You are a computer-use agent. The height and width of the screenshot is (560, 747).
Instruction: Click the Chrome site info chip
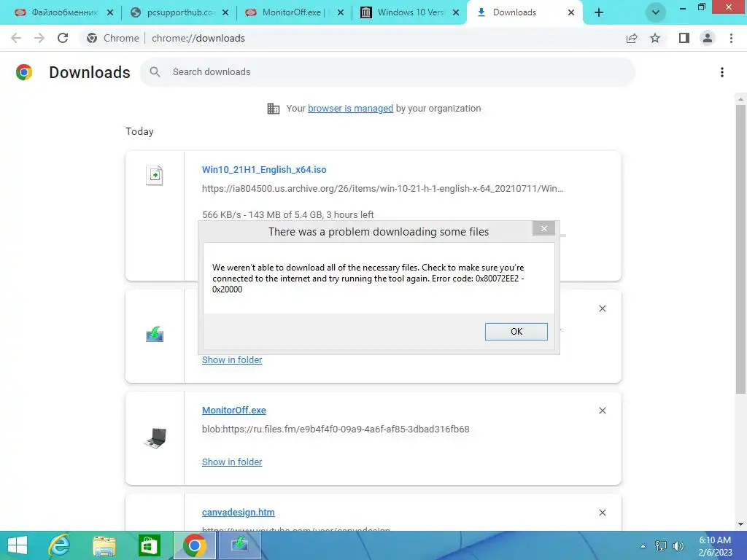click(113, 38)
